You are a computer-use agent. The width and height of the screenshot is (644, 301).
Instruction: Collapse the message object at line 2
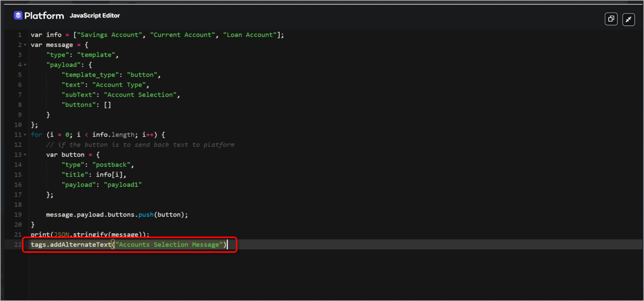point(25,45)
